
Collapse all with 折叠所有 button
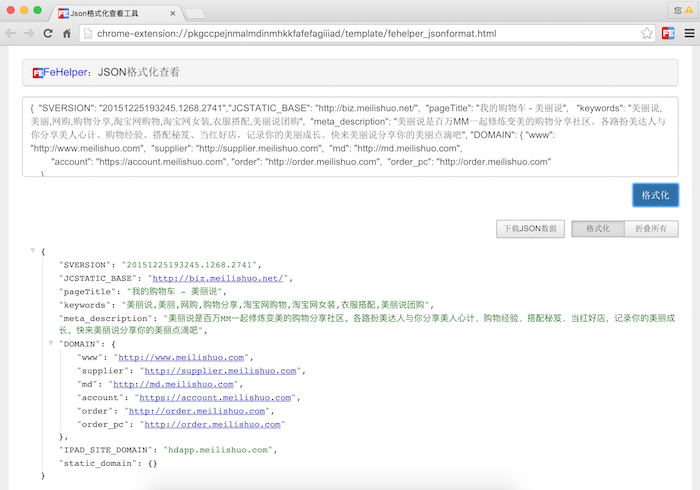[x=651, y=229]
